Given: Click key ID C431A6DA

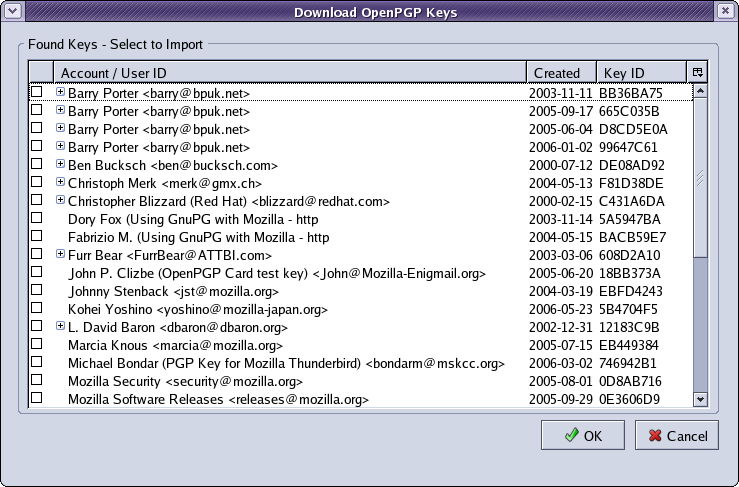Looking at the screenshot, I should pyautogui.click(x=632, y=201).
